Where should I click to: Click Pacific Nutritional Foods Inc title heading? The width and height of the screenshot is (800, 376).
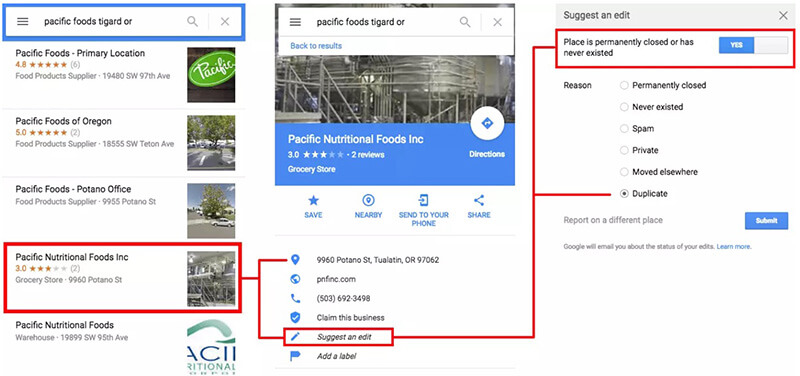pyautogui.click(x=356, y=139)
